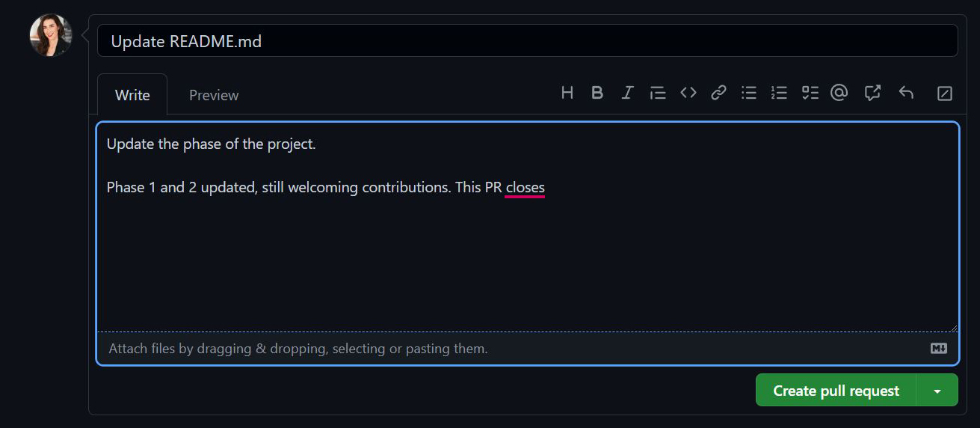Click the pull request title field

pyautogui.click(x=527, y=41)
